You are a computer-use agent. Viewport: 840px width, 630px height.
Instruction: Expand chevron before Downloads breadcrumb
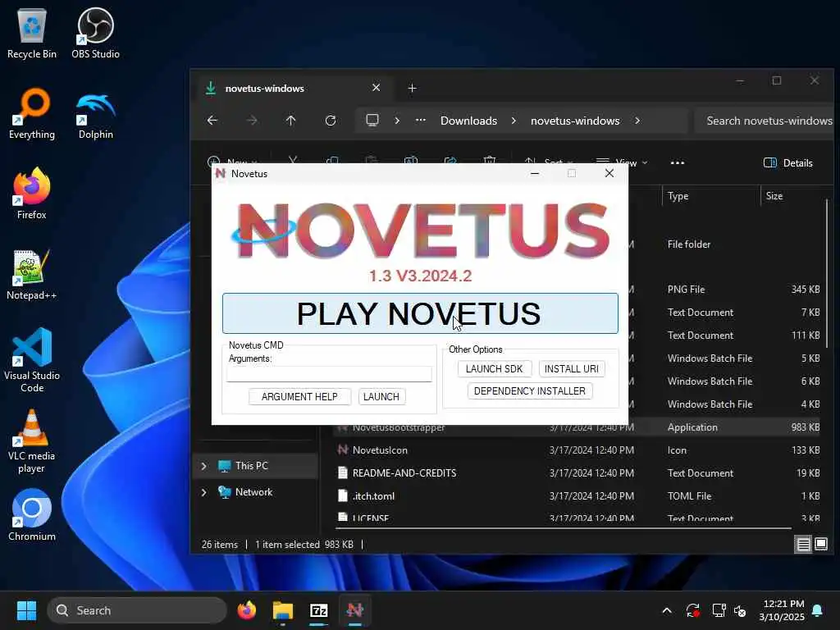397,121
